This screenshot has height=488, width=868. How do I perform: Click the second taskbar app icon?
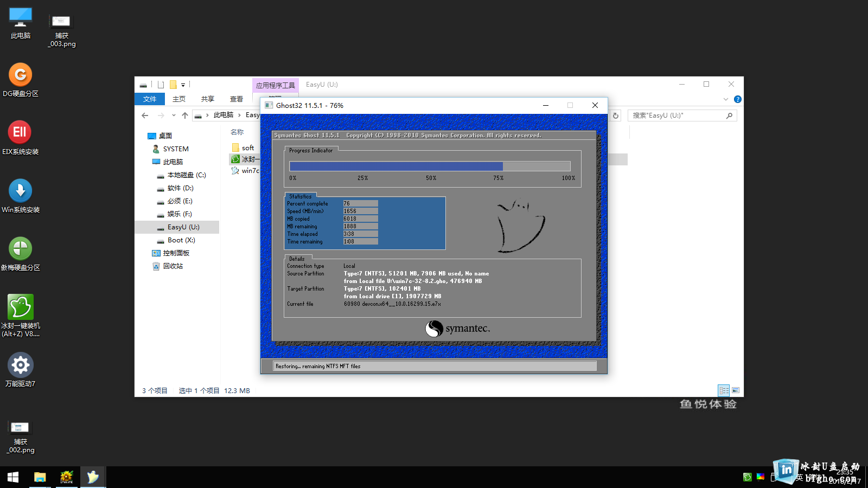[66, 477]
